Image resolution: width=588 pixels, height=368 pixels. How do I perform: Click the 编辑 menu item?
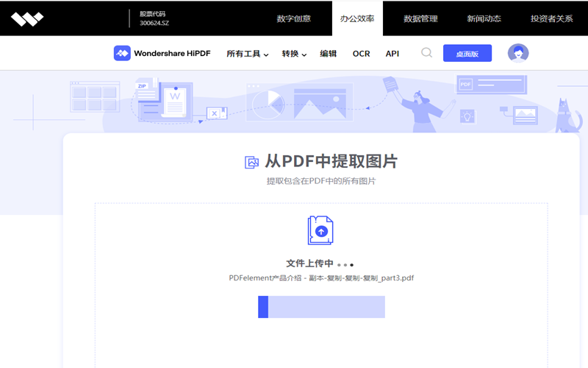coord(328,54)
